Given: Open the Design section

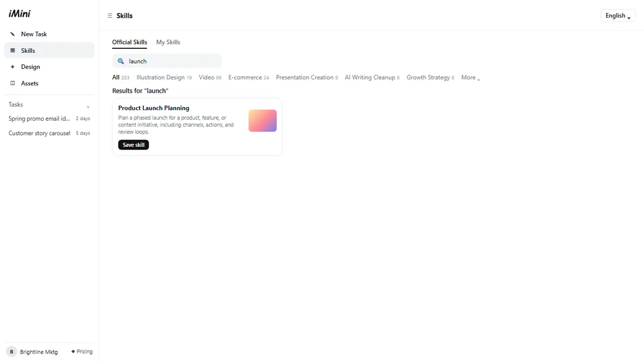Looking at the screenshot, I should pyautogui.click(x=49, y=67).
